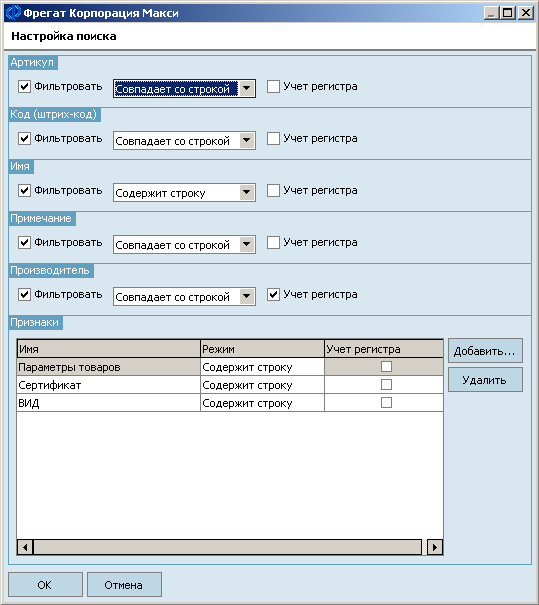Click the Удалить button

click(x=485, y=380)
